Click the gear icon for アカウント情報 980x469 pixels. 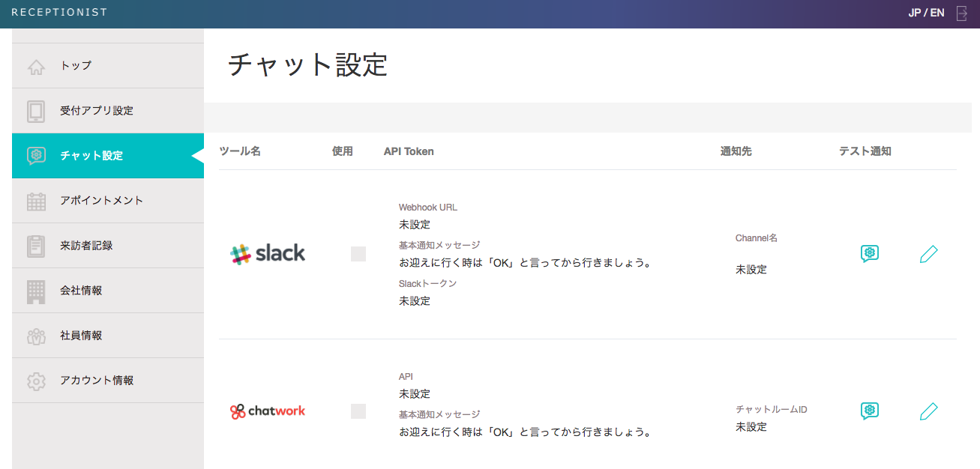36,381
